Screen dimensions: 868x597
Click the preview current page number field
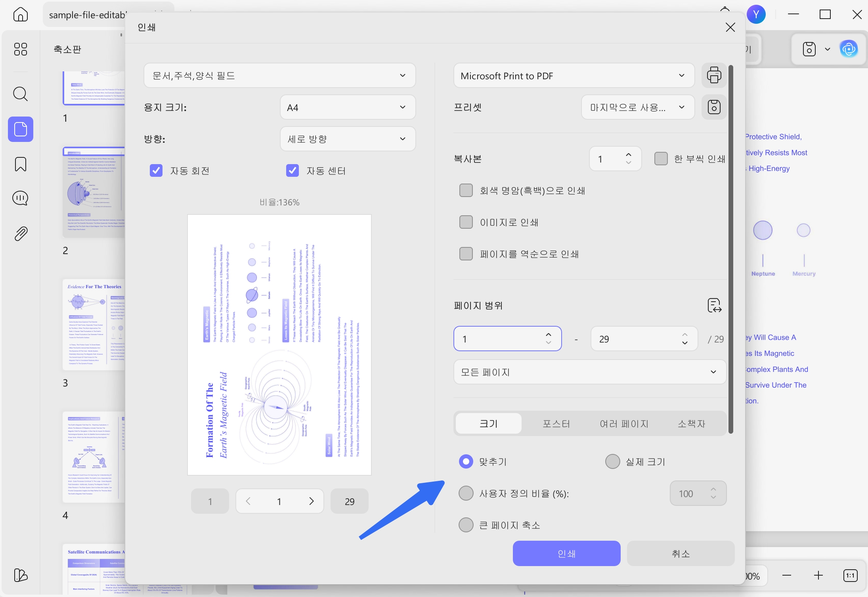279,501
